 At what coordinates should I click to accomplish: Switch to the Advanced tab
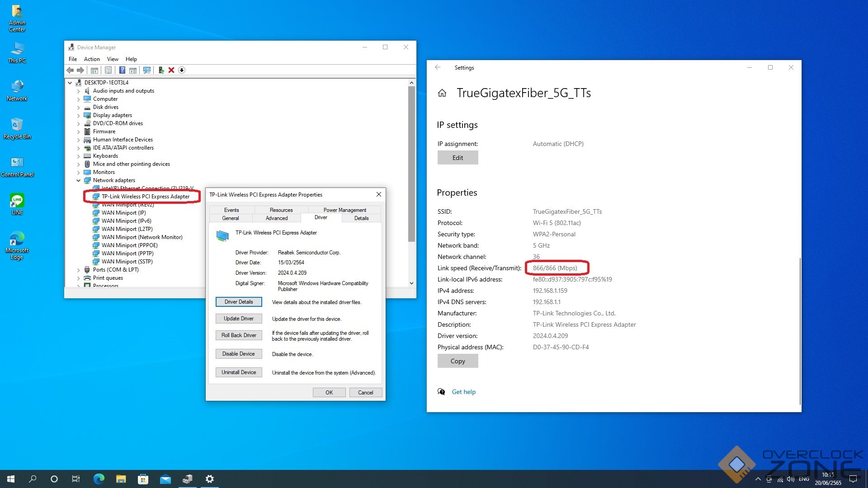click(x=276, y=218)
